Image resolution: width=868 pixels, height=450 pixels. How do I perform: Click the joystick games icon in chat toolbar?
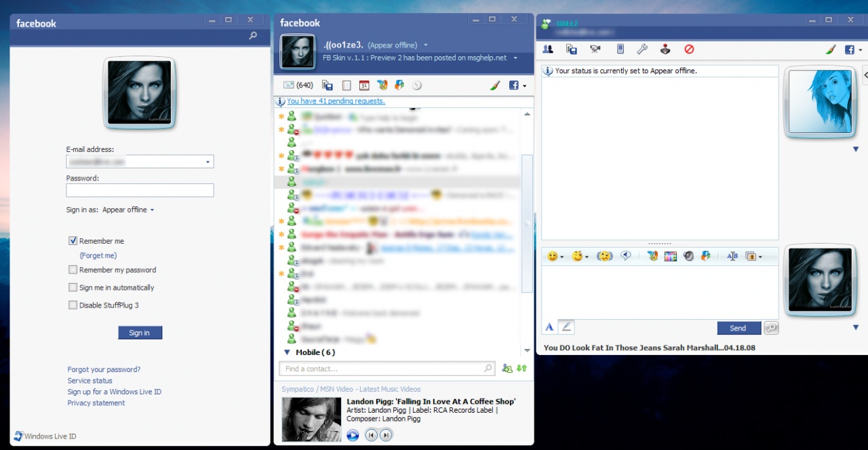pyautogui.click(x=666, y=49)
